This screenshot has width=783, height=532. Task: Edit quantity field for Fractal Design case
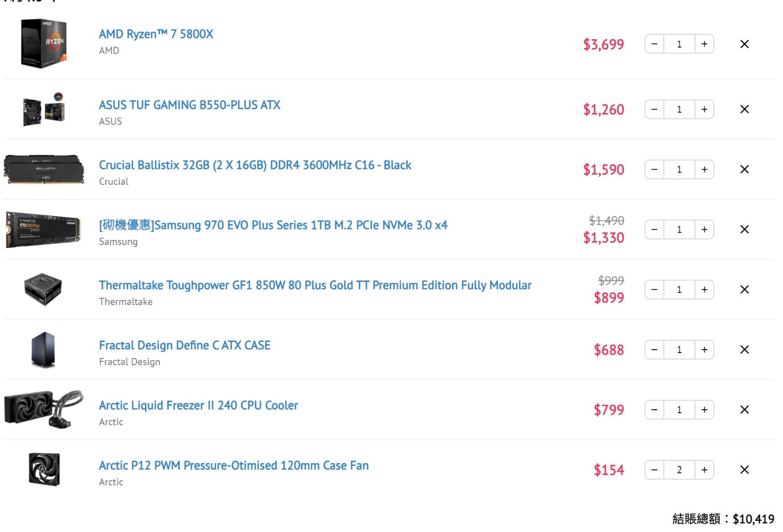(679, 350)
